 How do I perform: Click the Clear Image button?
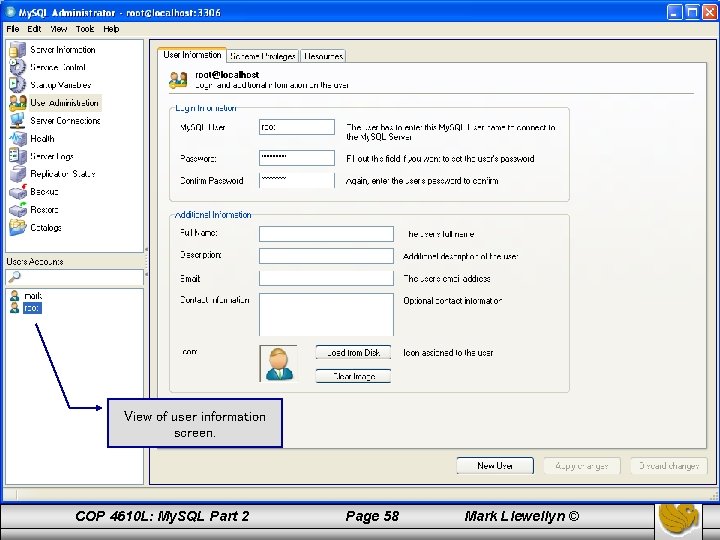point(353,376)
